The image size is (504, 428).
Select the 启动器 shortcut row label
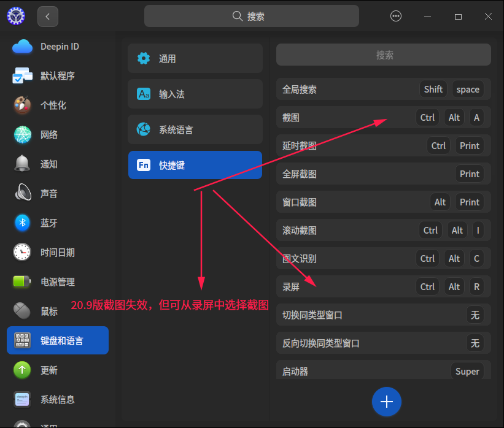pos(295,372)
